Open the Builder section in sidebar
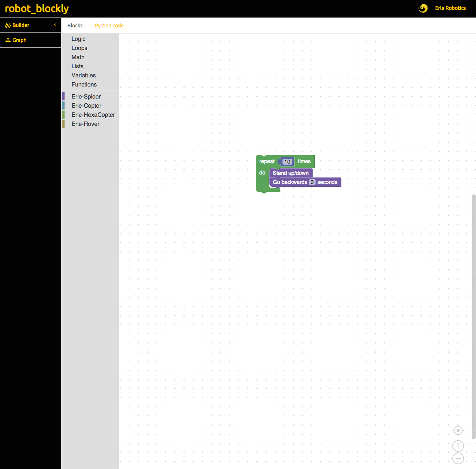 tap(31, 25)
